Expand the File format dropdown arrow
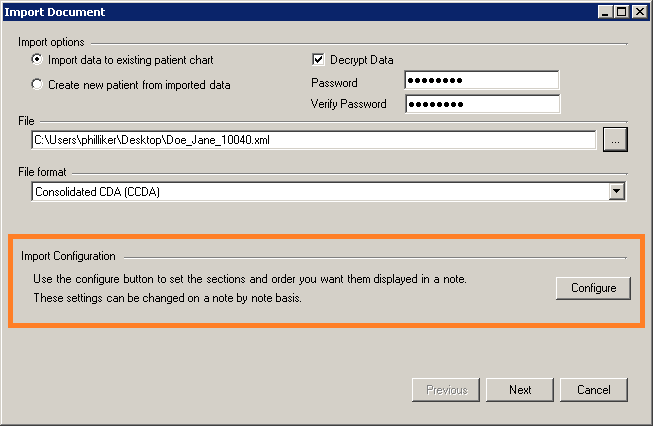Screen dimensions: 653x426 pos(616,191)
